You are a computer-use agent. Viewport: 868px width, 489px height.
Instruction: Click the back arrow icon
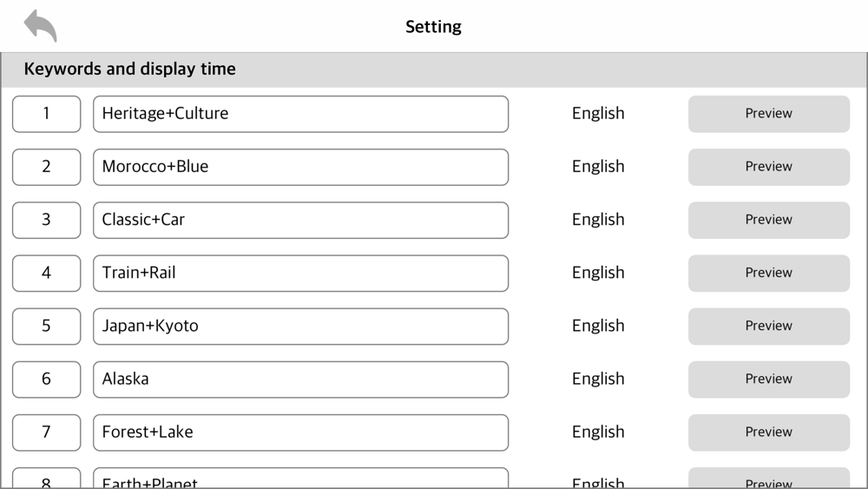point(40,26)
